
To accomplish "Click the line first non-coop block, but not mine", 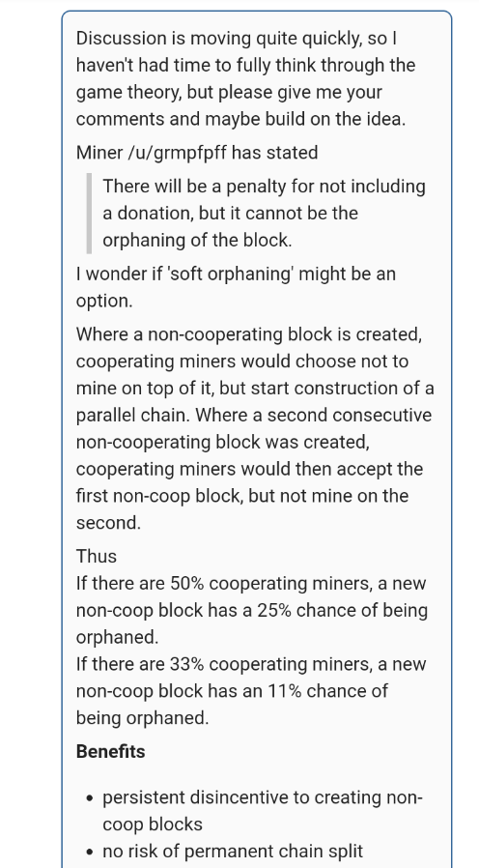I will point(241,496).
